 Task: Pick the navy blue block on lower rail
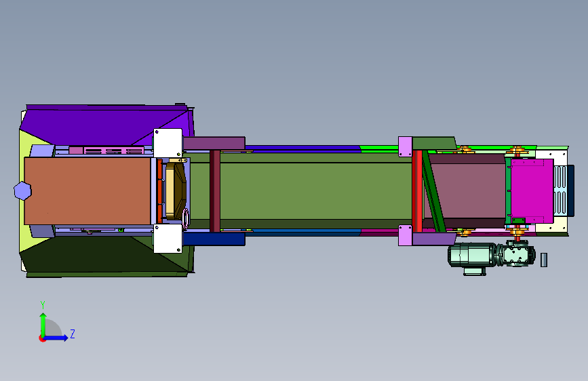(214, 239)
